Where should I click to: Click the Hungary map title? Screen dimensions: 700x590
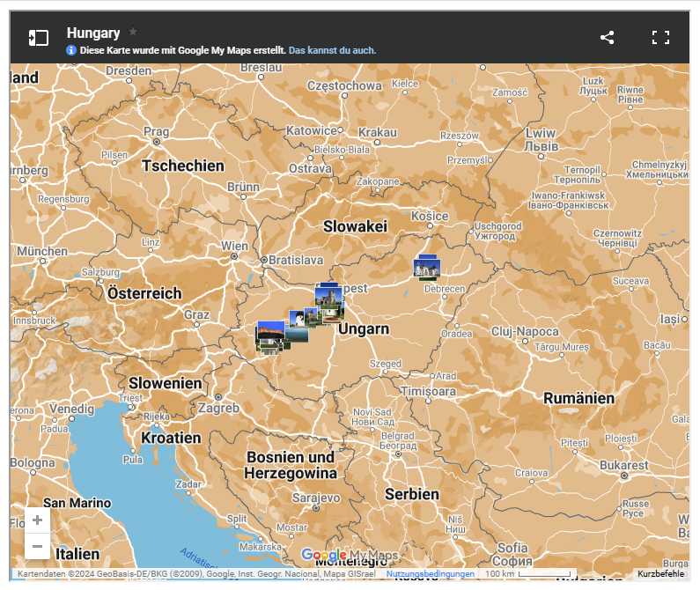93,33
